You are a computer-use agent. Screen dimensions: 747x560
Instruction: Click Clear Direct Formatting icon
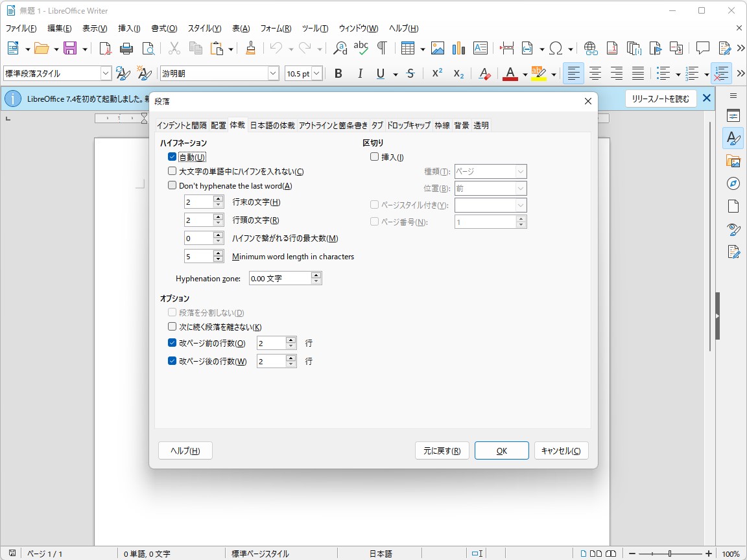(484, 73)
